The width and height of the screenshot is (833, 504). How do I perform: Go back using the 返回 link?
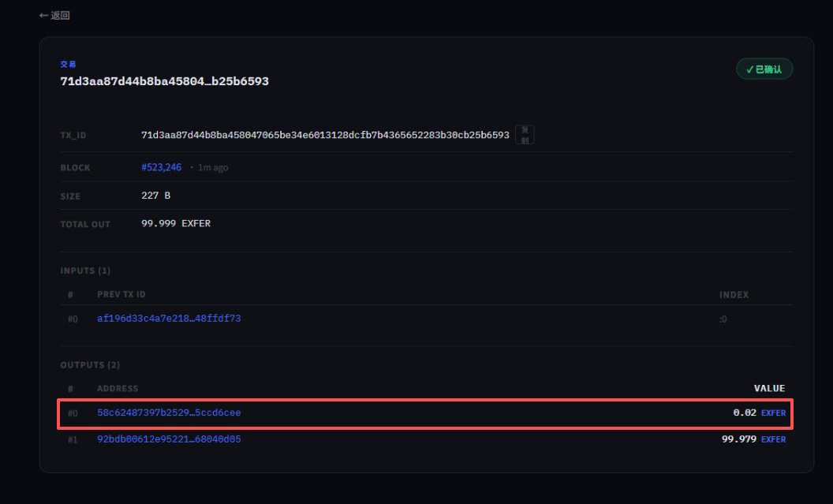click(x=54, y=16)
